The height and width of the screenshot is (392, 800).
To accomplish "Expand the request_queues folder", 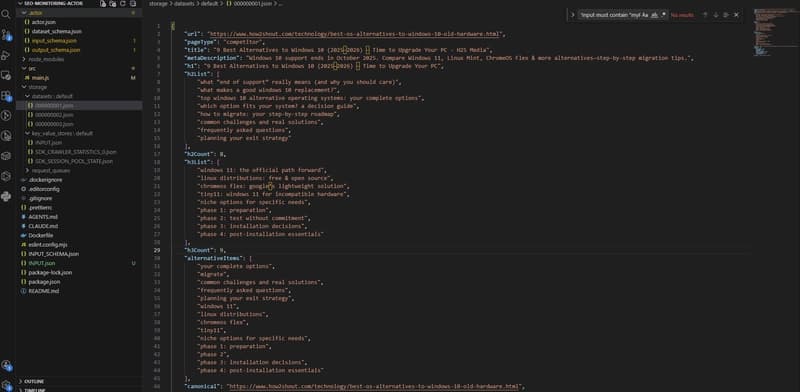I will coord(79,170).
